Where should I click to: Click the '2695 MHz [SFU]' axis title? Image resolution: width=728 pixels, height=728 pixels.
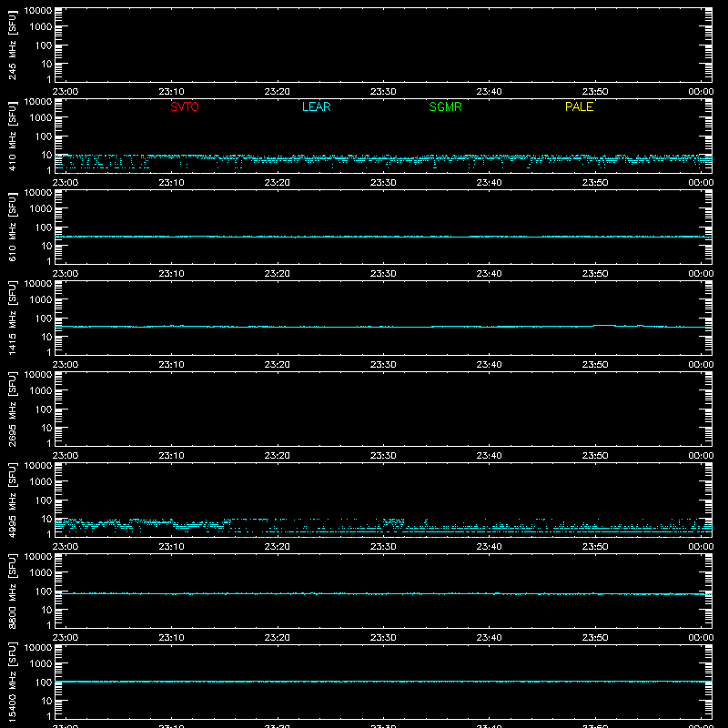pos(12,409)
